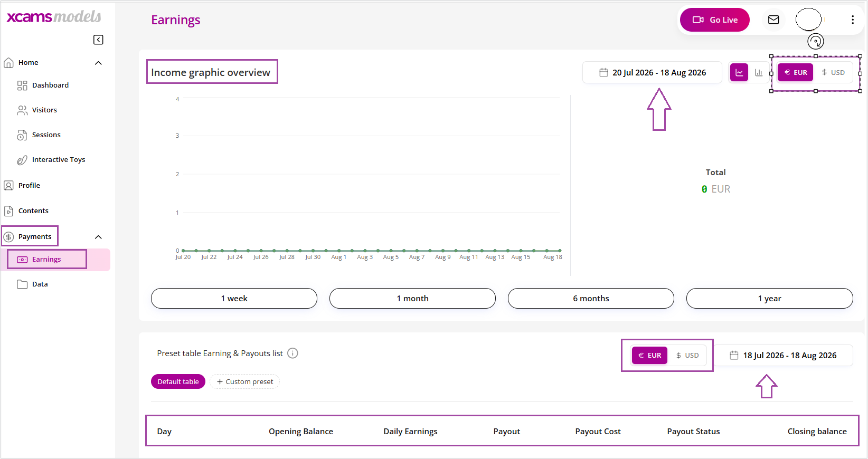Collapse the sidebar with the arrow icon

(98, 40)
